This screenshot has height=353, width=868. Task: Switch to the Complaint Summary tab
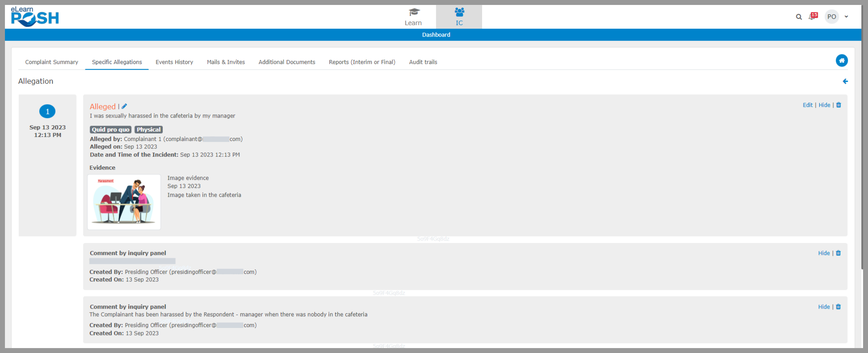coord(51,62)
